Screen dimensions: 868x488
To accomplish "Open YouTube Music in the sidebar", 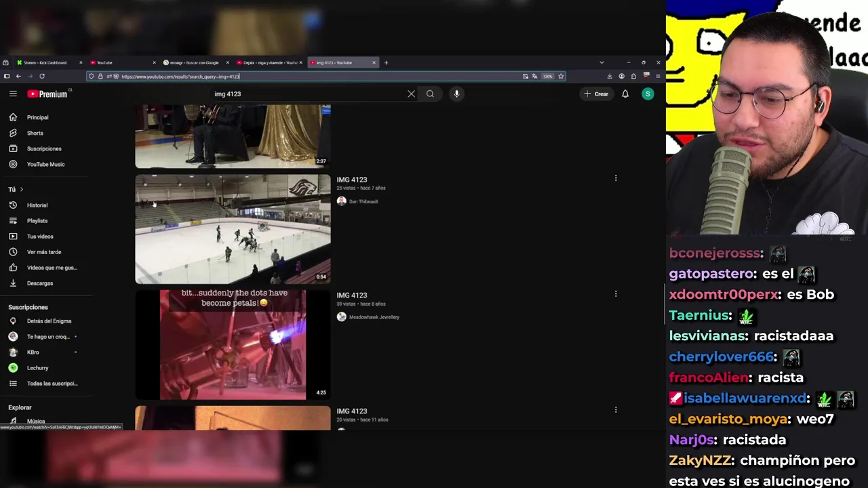I will (46, 164).
